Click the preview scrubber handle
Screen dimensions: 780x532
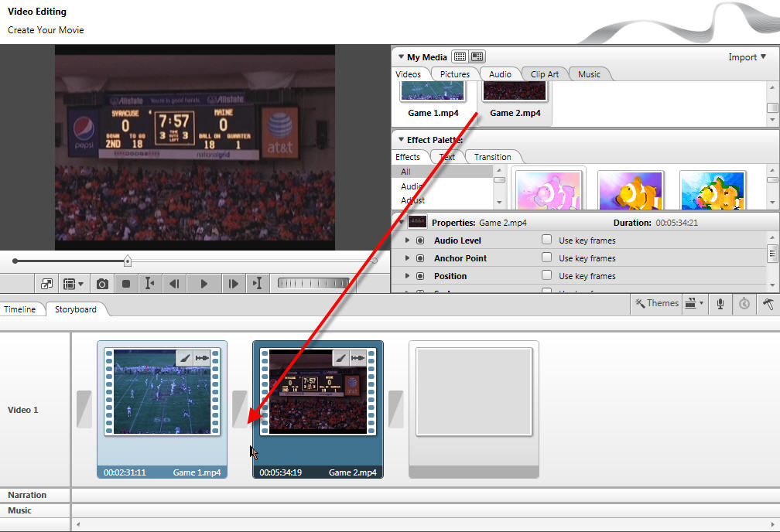pos(128,261)
